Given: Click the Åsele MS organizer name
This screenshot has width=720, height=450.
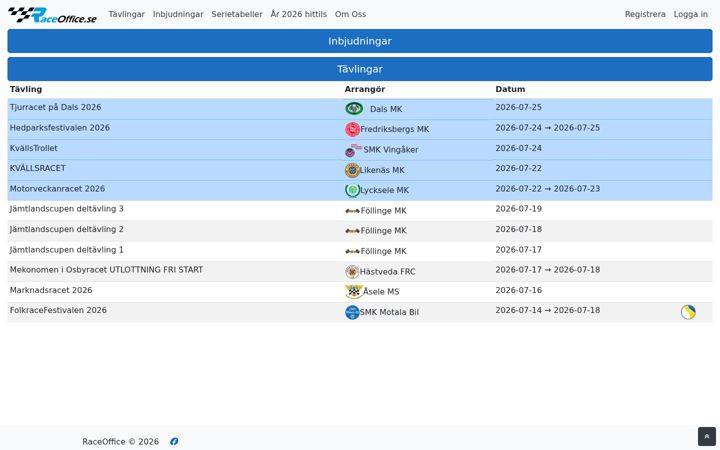Looking at the screenshot, I should point(381,292).
